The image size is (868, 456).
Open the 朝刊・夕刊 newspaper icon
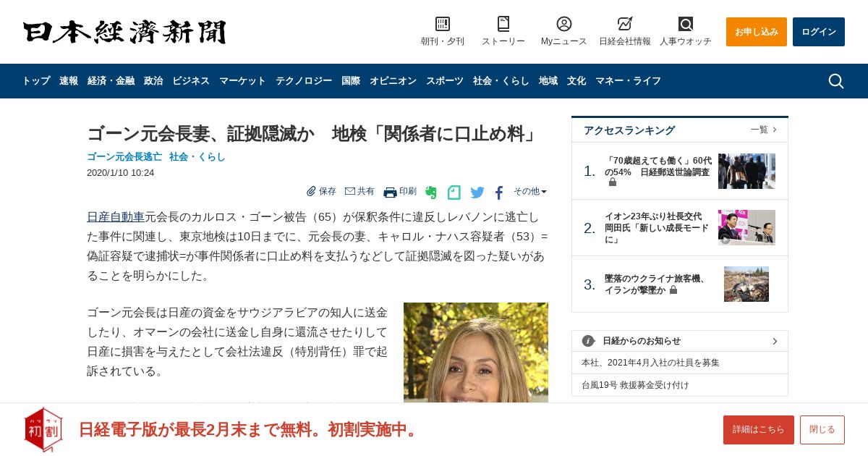443,24
